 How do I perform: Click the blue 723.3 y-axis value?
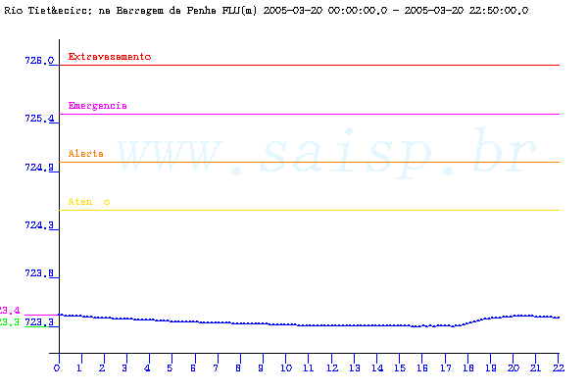pos(39,322)
